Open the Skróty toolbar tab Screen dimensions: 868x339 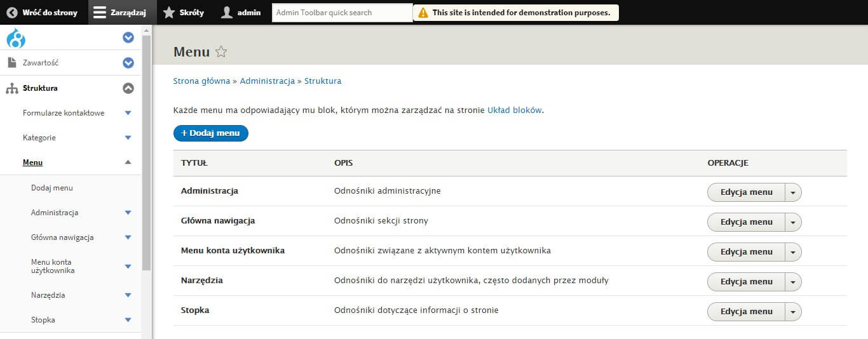point(183,12)
